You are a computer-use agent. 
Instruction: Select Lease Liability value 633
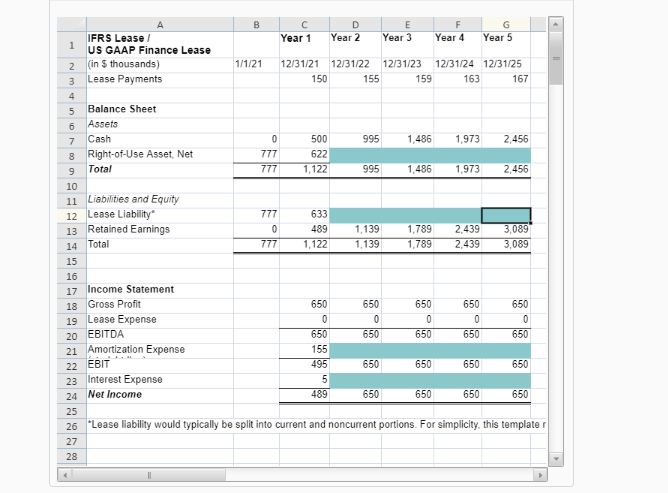pyautogui.click(x=304, y=215)
